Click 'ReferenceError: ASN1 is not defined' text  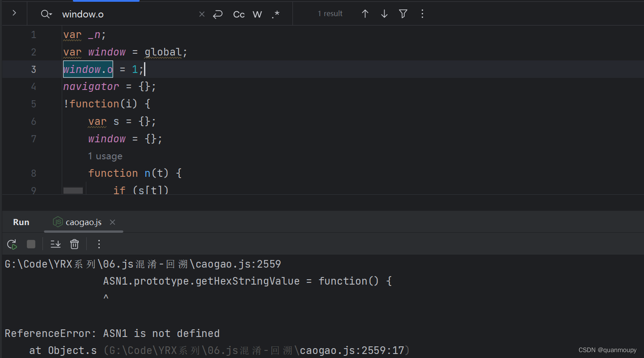112,333
